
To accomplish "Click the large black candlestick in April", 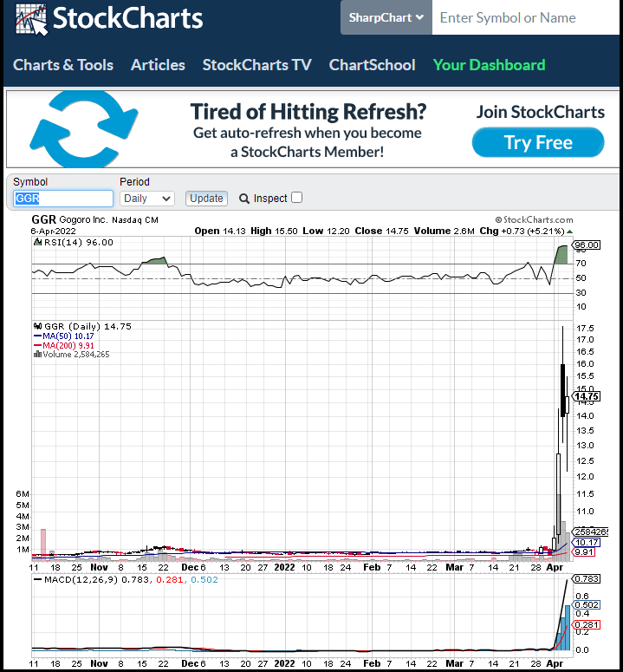I will coord(562,390).
